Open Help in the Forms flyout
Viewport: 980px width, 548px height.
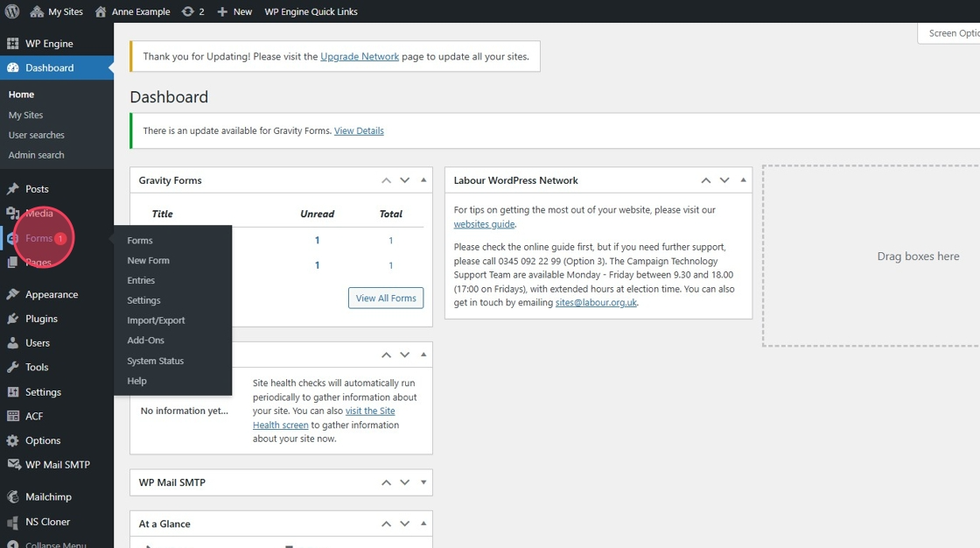(136, 381)
